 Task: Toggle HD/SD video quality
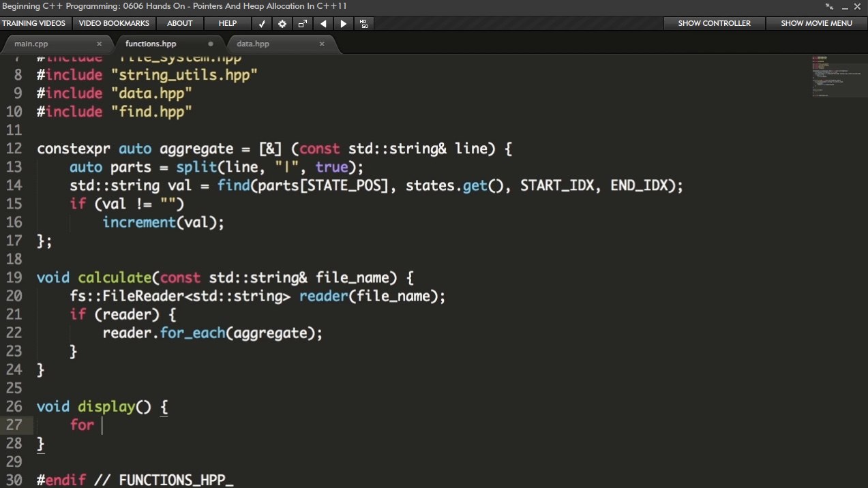[x=364, y=23]
